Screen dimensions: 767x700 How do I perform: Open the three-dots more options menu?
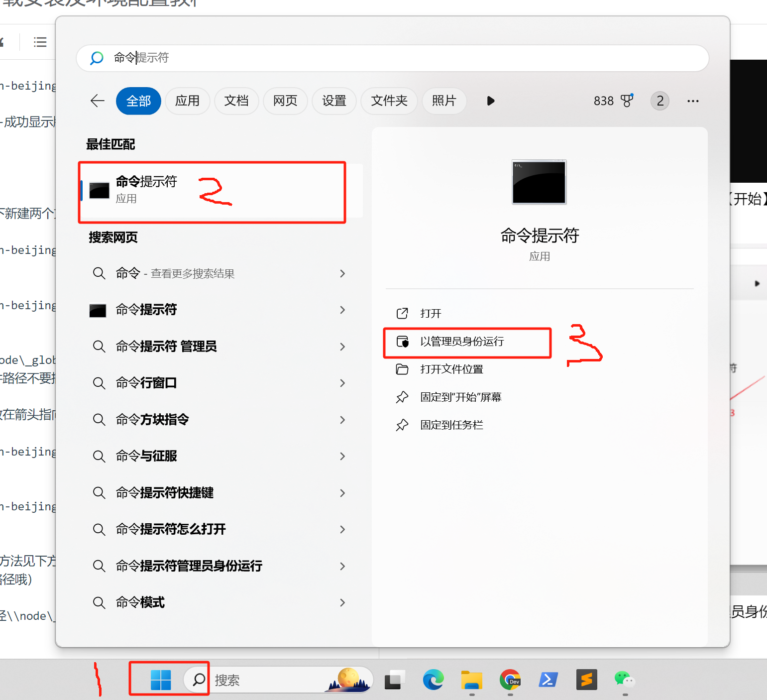693,101
